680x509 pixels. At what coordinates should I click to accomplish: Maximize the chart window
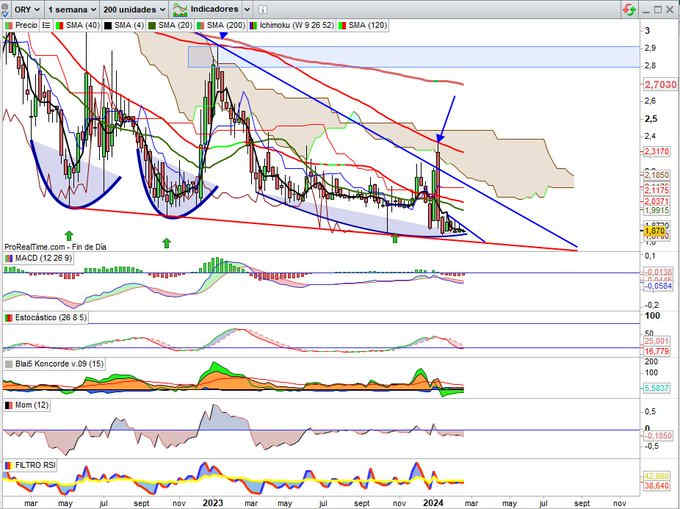point(657,10)
